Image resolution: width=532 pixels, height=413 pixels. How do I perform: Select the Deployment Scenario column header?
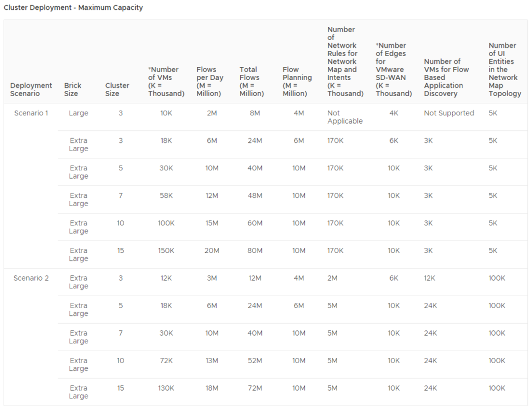point(31,89)
